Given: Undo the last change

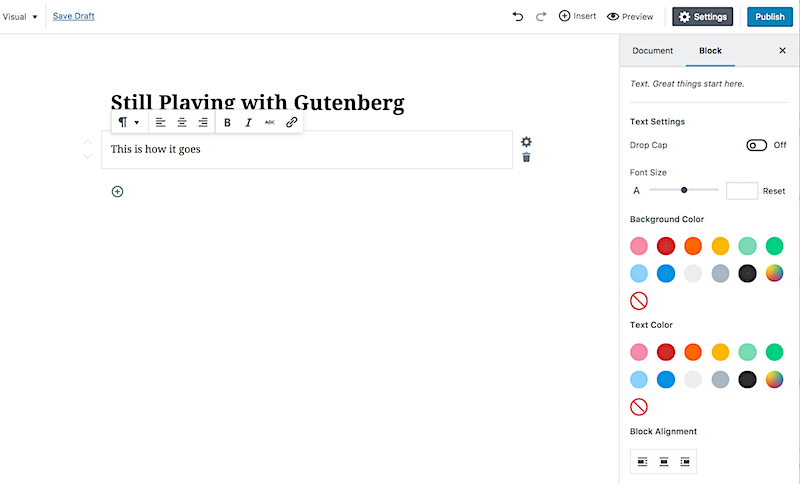Looking at the screenshot, I should pos(518,16).
